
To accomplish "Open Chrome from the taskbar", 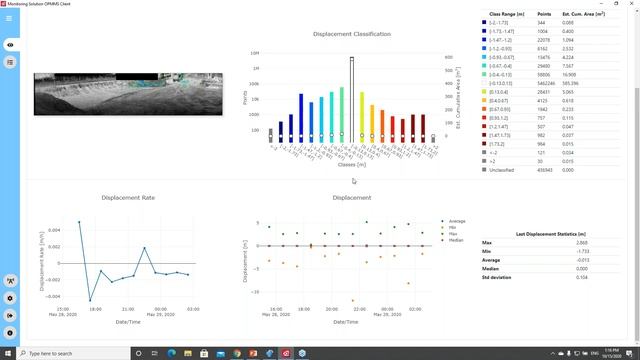I will pos(237,353).
